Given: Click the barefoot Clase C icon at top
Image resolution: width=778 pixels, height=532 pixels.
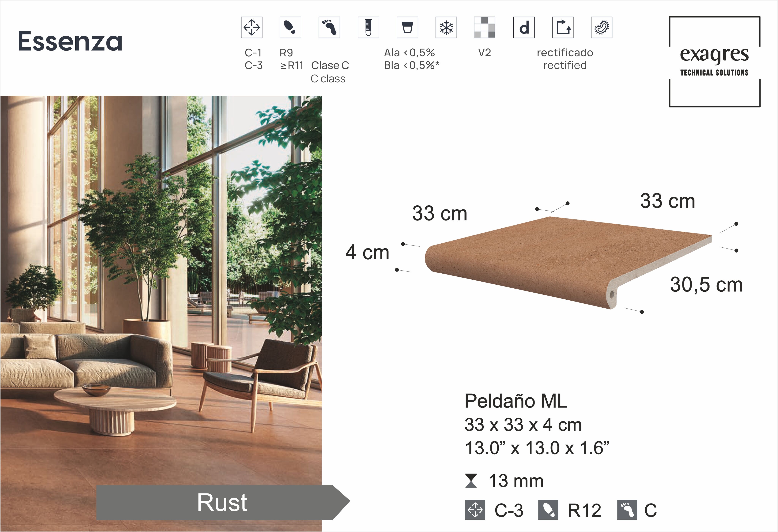Looking at the screenshot, I should pyautogui.click(x=329, y=28).
